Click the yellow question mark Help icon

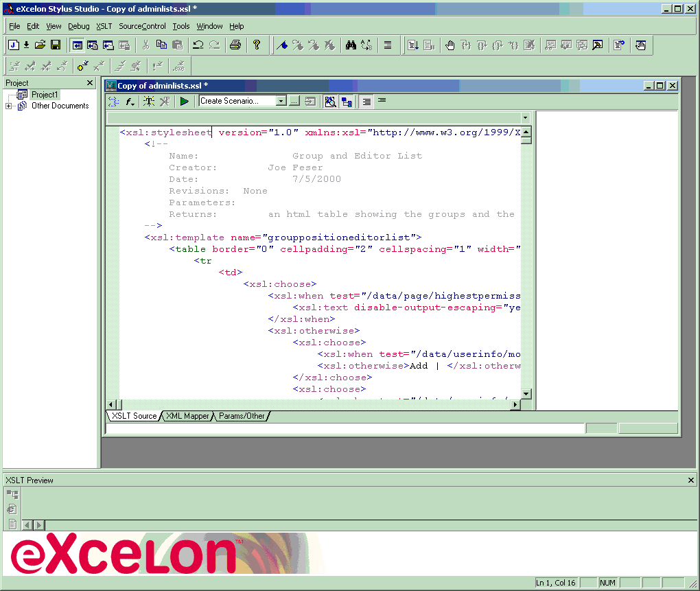click(x=257, y=45)
